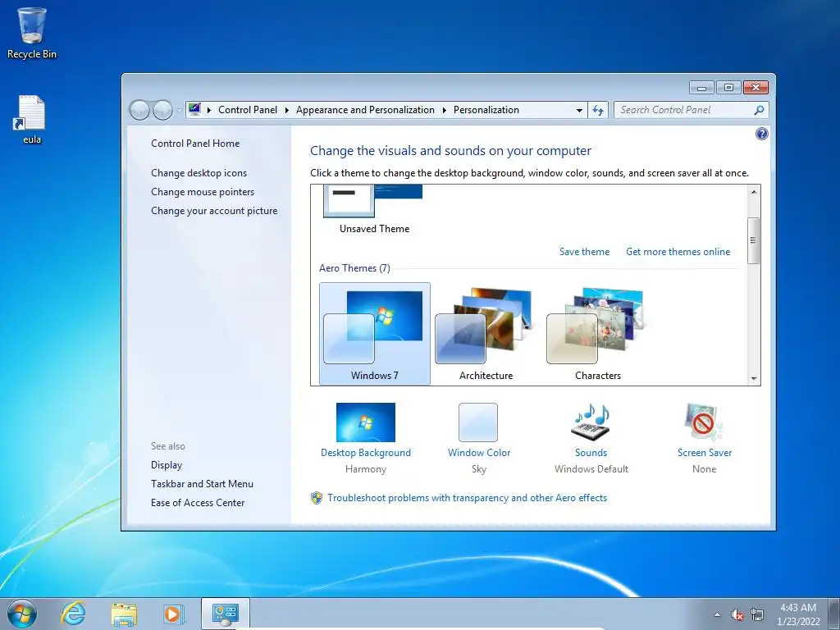The image size is (840, 630).
Task: Click the Sounds text link
Action: click(591, 453)
